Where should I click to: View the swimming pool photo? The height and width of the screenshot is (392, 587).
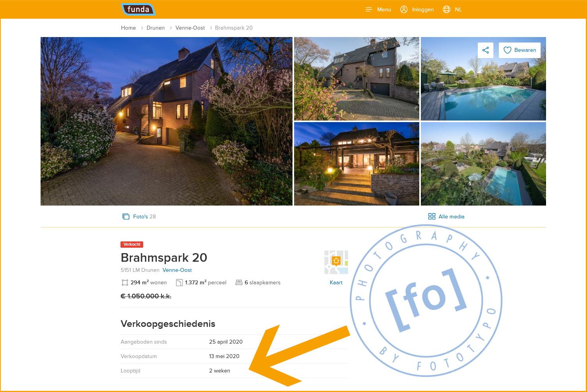pyautogui.click(x=483, y=79)
